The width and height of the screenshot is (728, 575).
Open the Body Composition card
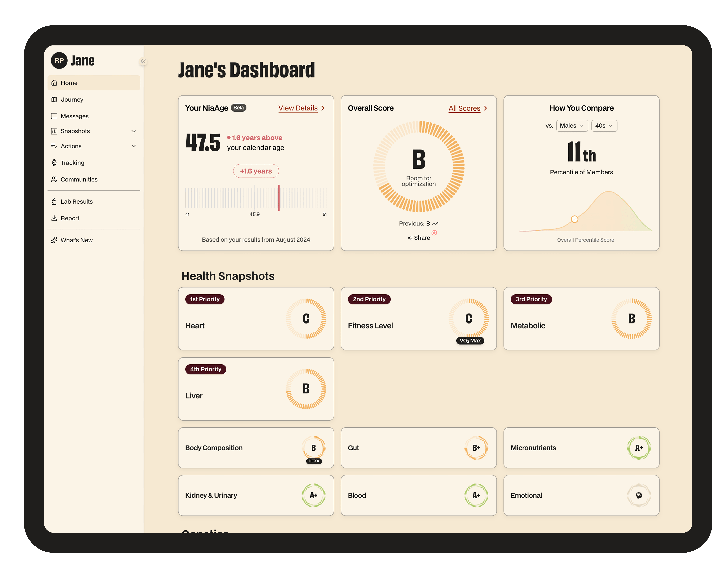pyautogui.click(x=256, y=448)
